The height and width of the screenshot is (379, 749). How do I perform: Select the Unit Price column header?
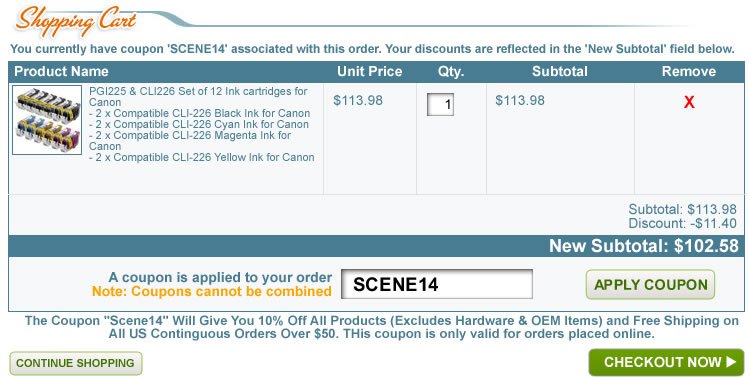pos(369,72)
